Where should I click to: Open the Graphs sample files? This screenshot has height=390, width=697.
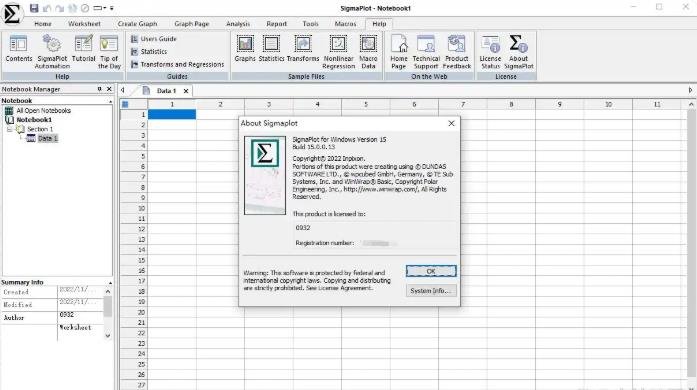tap(245, 48)
